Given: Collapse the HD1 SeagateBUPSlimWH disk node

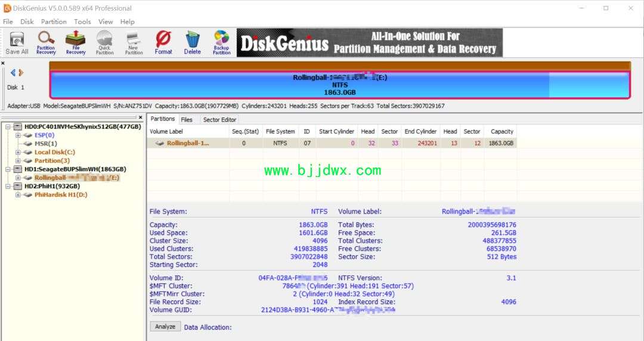Looking at the screenshot, I should click(8, 169).
